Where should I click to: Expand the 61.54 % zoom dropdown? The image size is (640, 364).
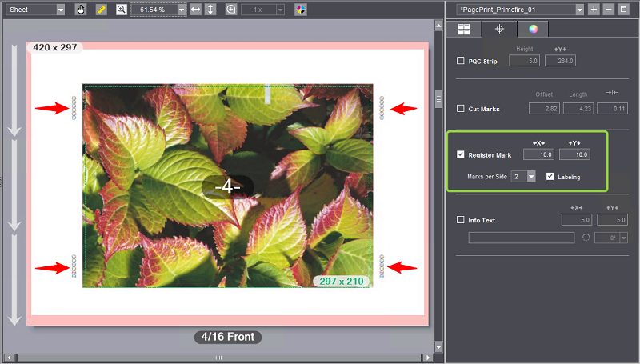(182, 10)
